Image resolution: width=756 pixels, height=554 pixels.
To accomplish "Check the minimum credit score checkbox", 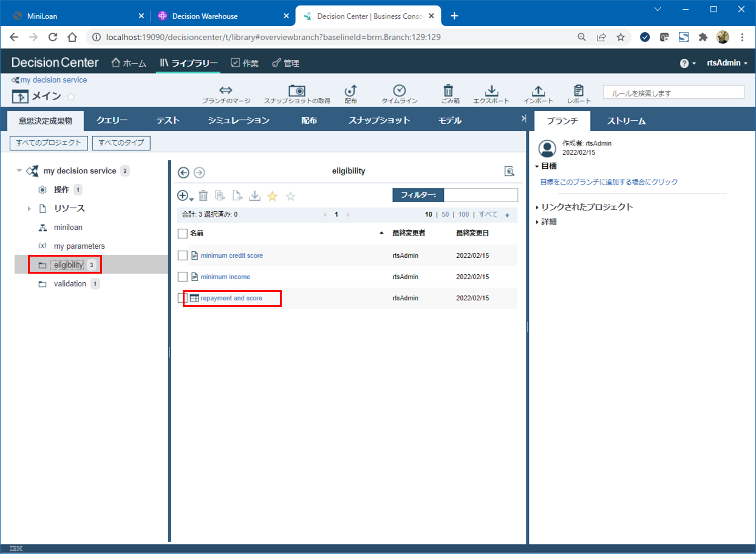I will (182, 255).
